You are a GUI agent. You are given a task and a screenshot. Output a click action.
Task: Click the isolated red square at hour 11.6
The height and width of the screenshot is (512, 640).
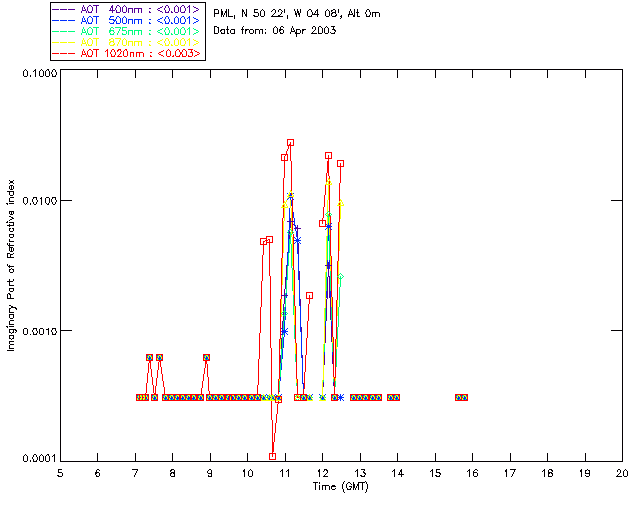pos(309,296)
